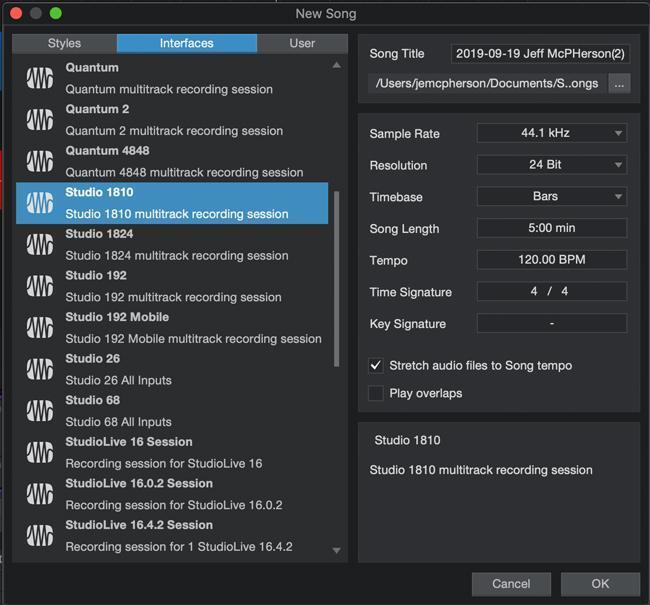This screenshot has height=605, width=650.
Task: Click the scroll up arrow of the list
Action: (337, 65)
